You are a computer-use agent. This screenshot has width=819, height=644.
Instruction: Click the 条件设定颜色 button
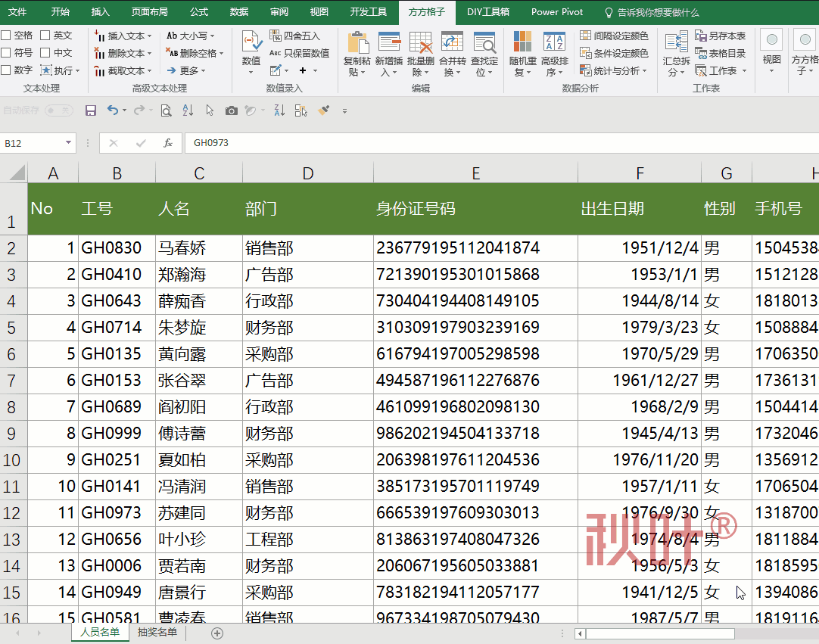[615, 53]
